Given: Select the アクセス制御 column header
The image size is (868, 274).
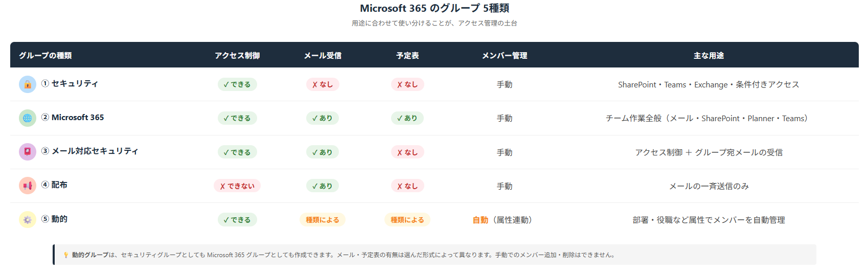Looking at the screenshot, I should click(237, 55).
